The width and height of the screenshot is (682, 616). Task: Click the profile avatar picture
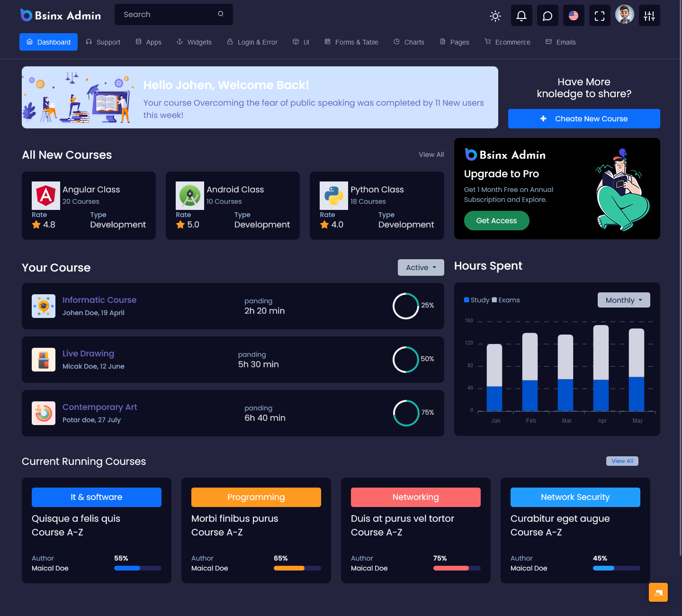[624, 14]
